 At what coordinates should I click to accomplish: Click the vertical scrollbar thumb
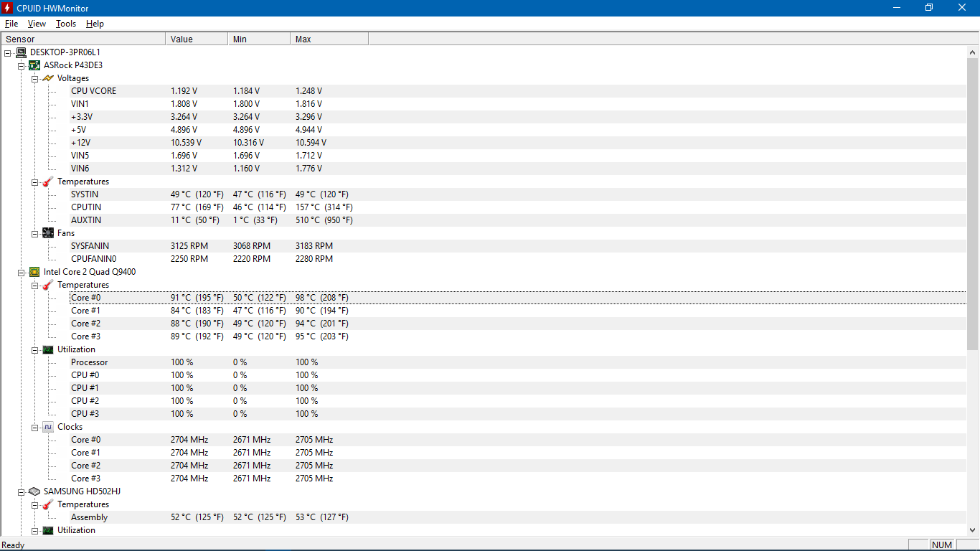pos(973,204)
